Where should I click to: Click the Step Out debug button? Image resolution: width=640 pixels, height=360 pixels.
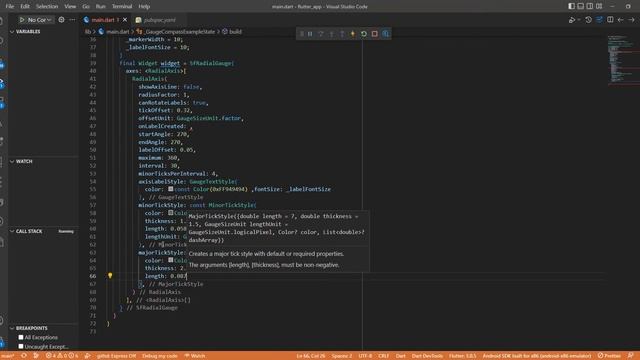(x=342, y=34)
